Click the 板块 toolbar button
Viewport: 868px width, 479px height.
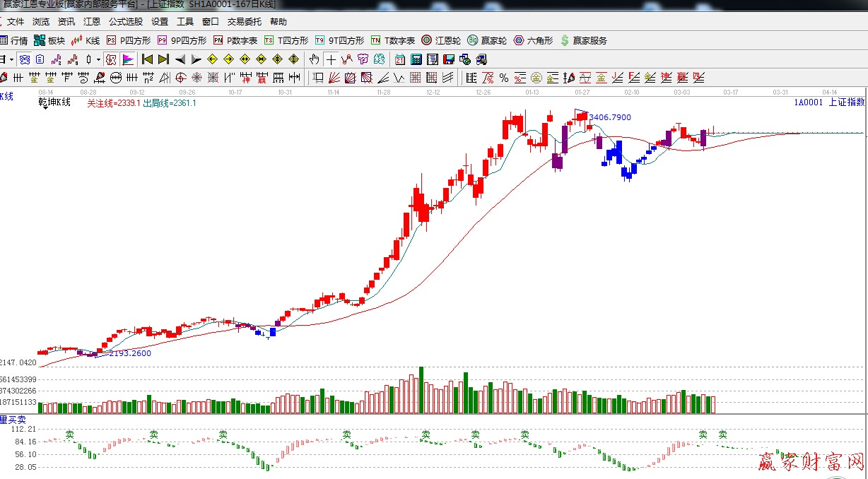coord(50,41)
